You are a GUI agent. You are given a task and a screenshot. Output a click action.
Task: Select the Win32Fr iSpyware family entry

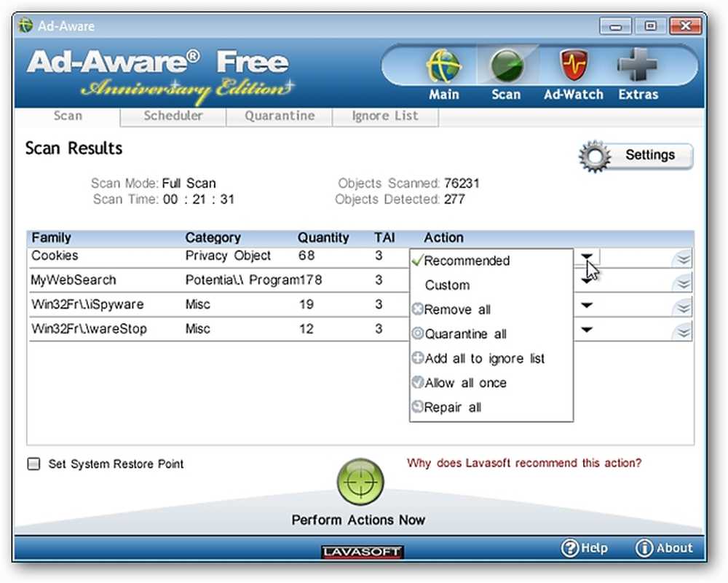pos(87,304)
